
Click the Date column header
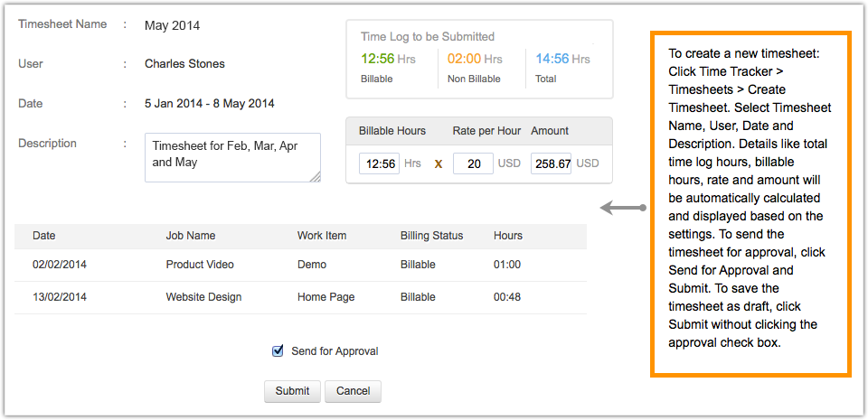pos(44,236)
